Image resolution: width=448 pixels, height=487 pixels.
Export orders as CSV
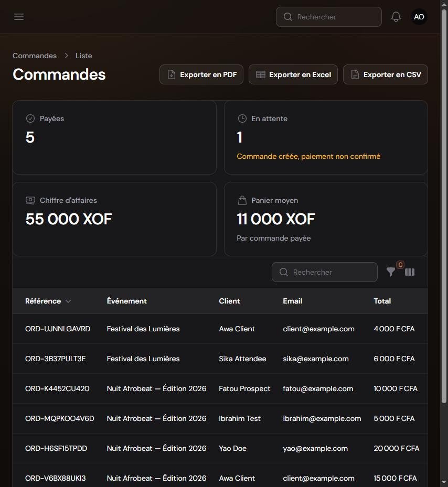tap(386, 74)
